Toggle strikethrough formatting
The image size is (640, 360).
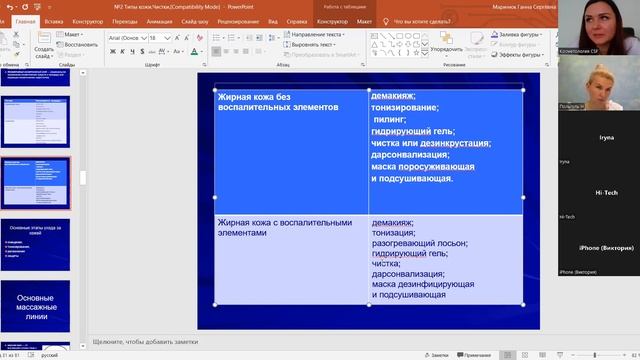click(152, 51)
